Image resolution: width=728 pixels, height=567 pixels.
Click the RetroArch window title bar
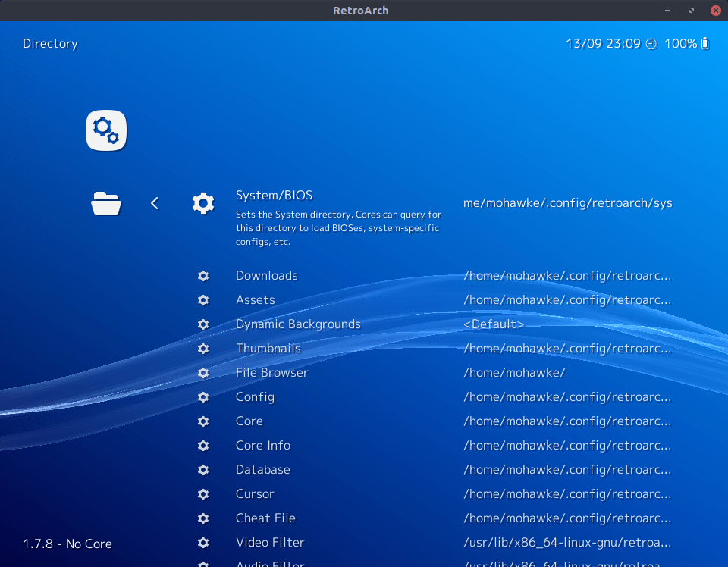click(361, 11)
